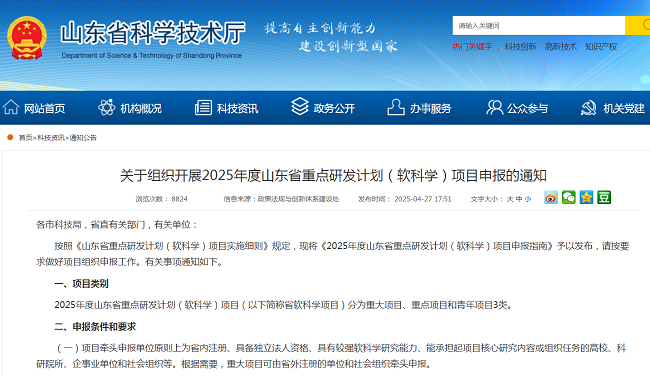The height and width of the screenshot is (376, 650).
Task: Select hot keyword 高新技术
Action: click(x=560, y=47)
